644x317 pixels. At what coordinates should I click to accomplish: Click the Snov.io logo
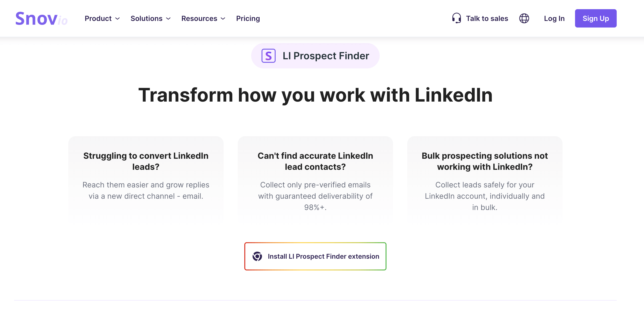point(41,18)
